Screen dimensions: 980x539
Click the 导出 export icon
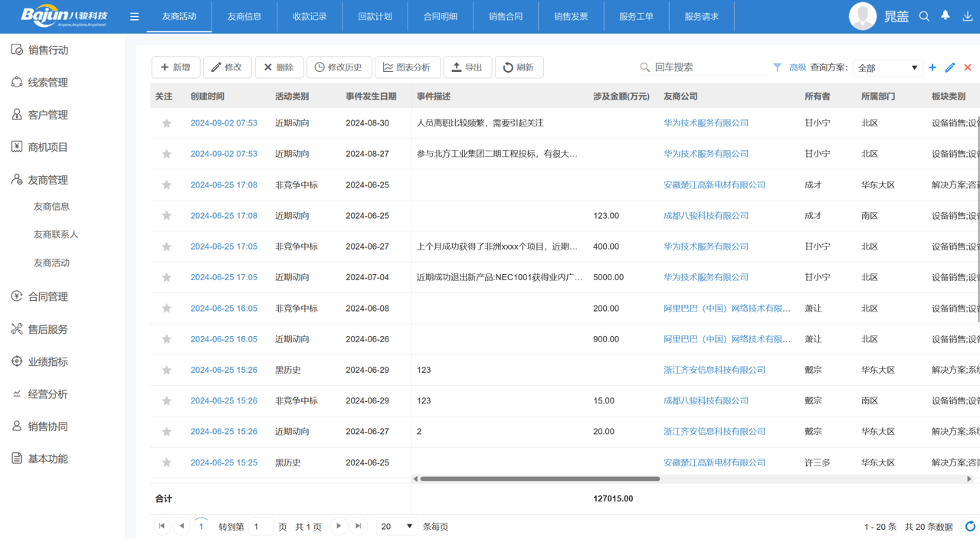tap(456, 67)
